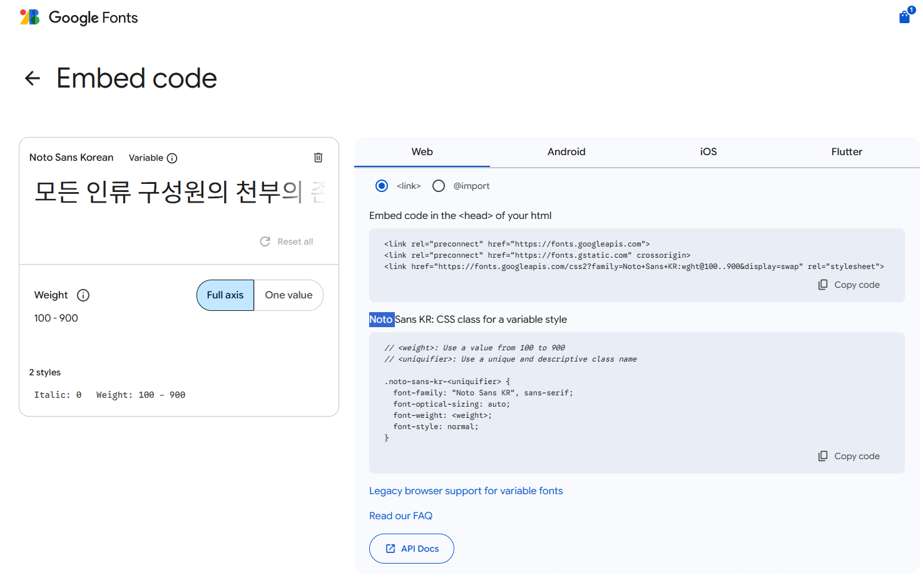Click the Italic: 0 value
This screenshot has height=588, width=923.
click(x=58, y=395)
